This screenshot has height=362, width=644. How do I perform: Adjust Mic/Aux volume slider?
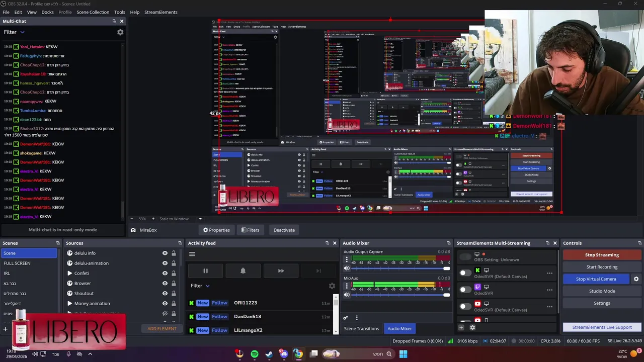400,295
